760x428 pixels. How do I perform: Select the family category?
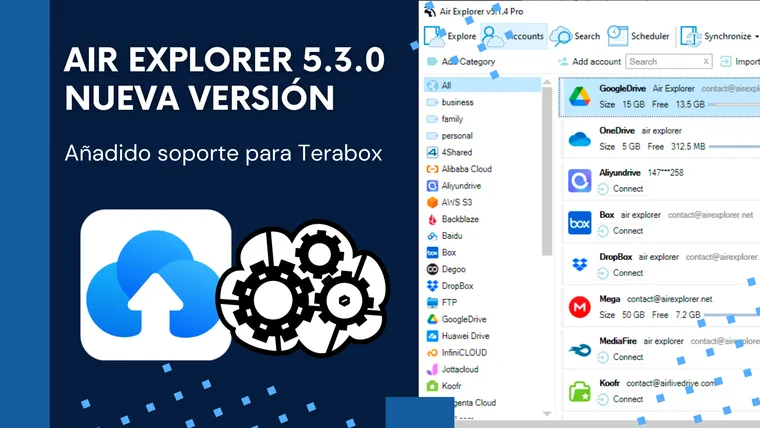pyautogui.click(x=444, y=119)
